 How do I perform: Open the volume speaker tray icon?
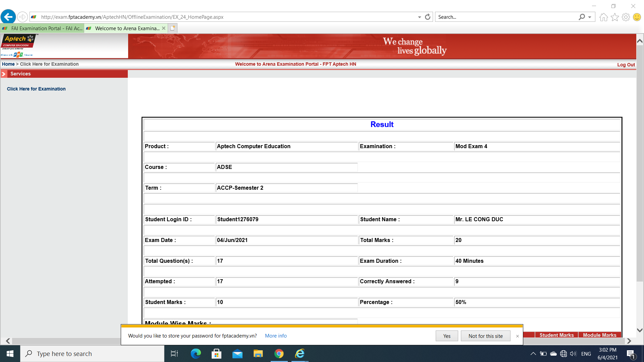pyautogui.click(x=573, y=354)
